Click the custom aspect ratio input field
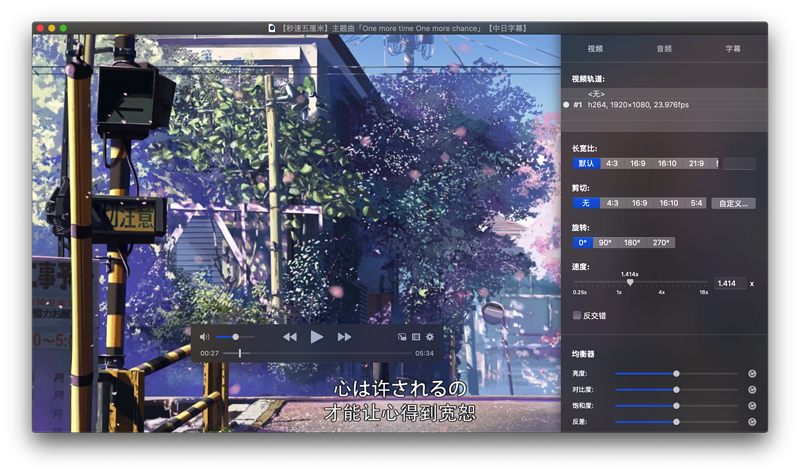 (x=739, y=163)
